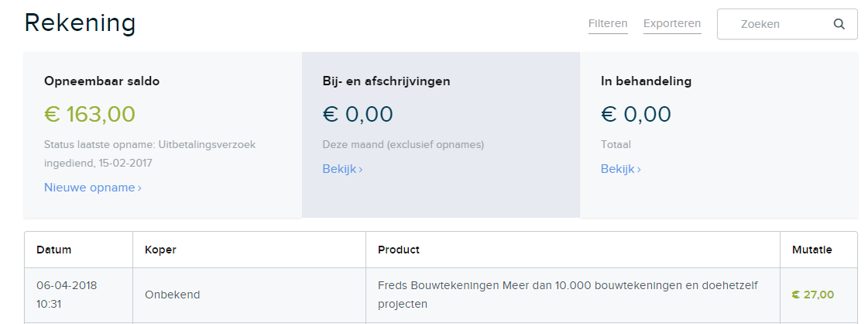868x324 pixels.
Task: Select the Exporteren link
Action: tap(672, 24)
